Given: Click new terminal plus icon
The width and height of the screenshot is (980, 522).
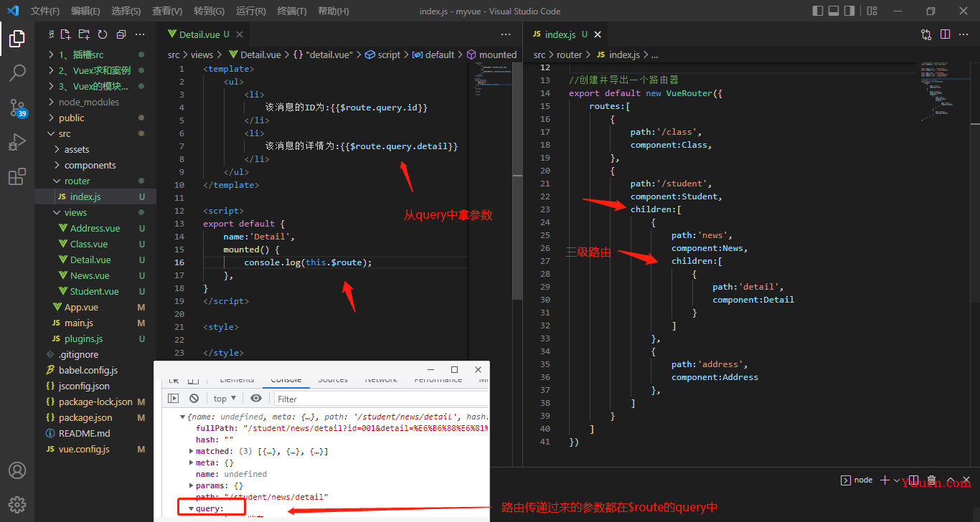Looking at the screenshot, I should click(885, 480).
